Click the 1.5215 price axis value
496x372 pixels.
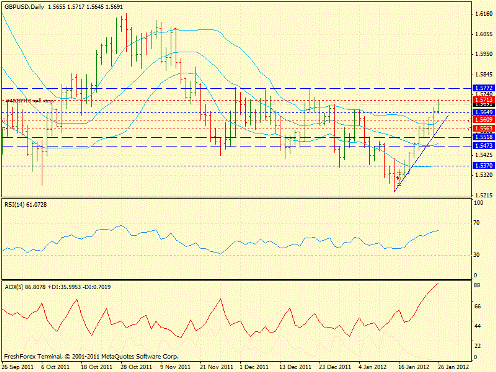coord(484,195)
